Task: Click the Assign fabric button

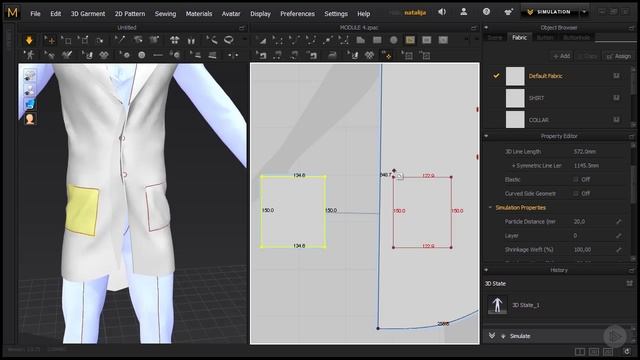Action: tap(619, 56)
